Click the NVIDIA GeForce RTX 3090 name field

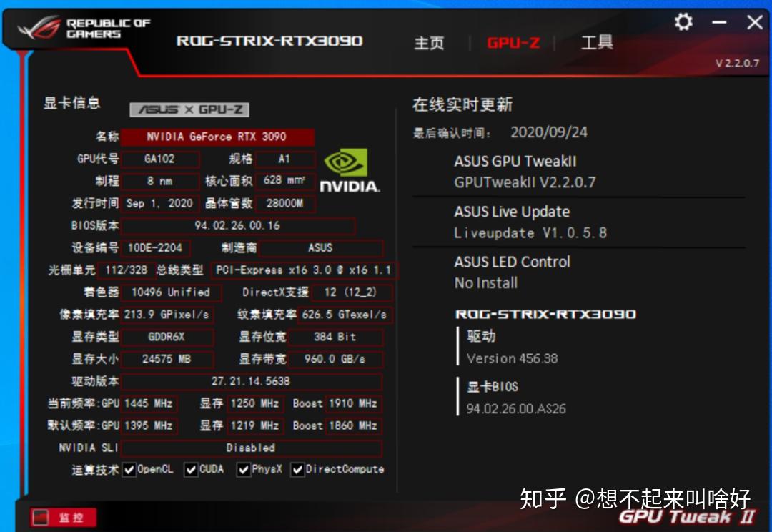217,137
